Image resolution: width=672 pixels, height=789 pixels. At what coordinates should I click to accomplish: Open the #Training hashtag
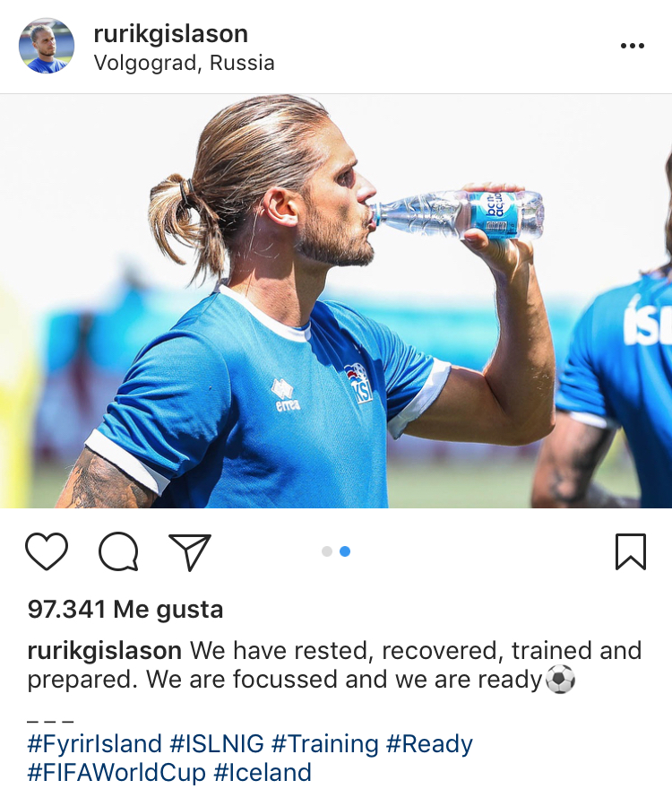pyautogui.click(x=325, y=743)
